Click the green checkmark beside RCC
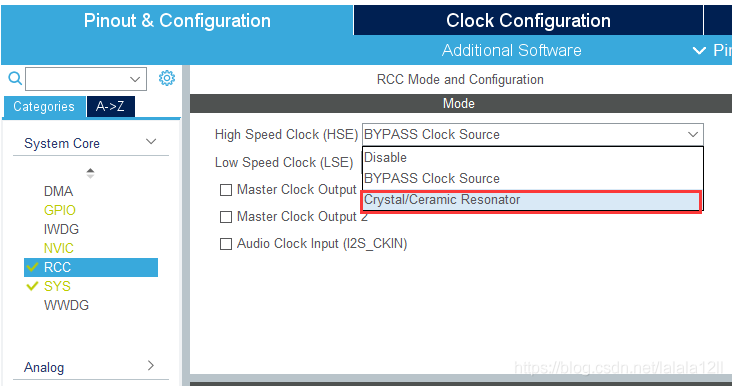732x386 pixels. pos(32,267)
